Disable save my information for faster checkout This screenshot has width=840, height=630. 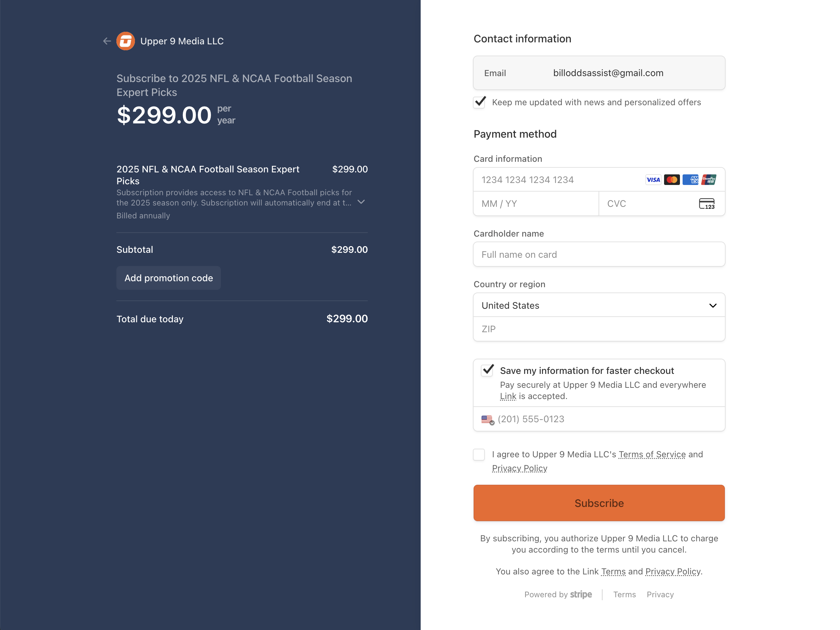pos(487,371)
